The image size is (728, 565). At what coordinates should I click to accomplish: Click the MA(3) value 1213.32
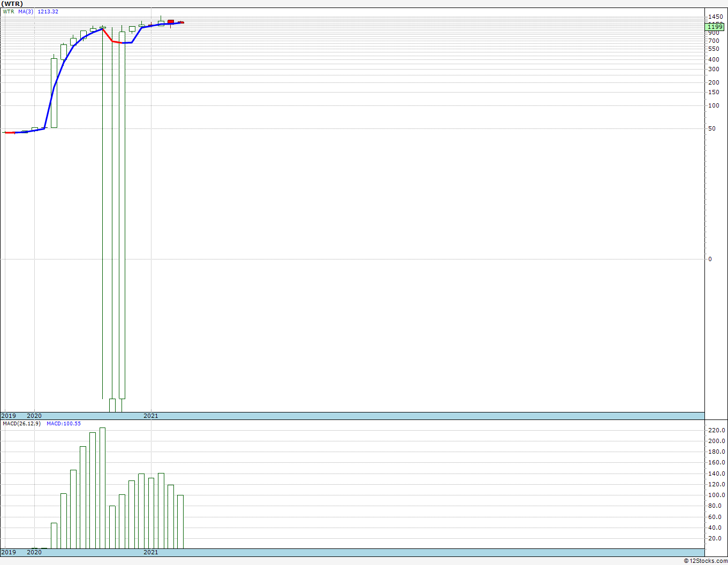48,12
